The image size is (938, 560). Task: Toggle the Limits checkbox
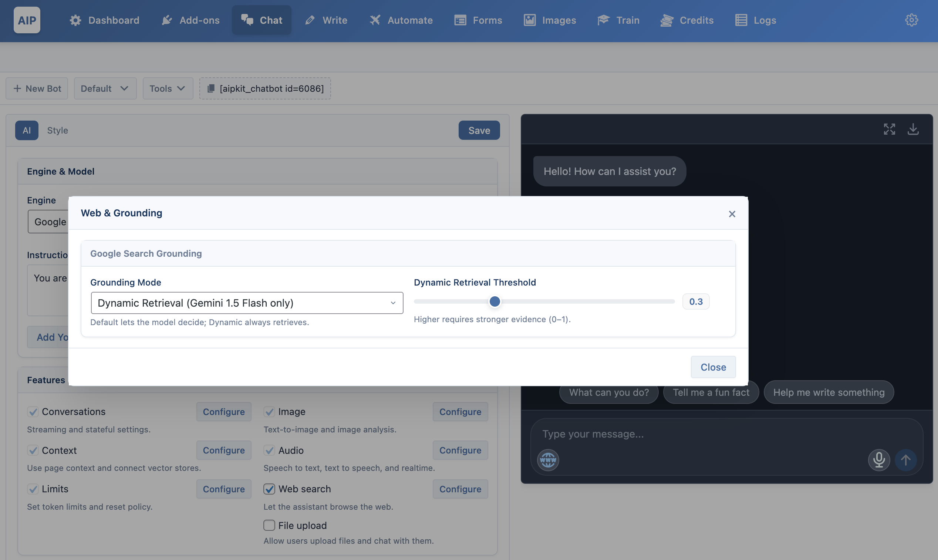33,489
